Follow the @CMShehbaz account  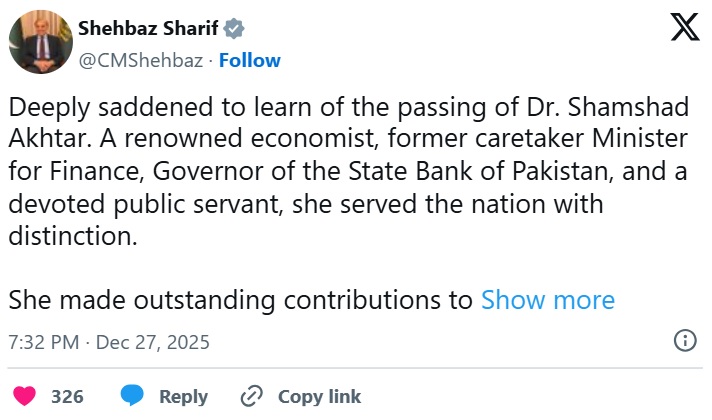(250, 60)
